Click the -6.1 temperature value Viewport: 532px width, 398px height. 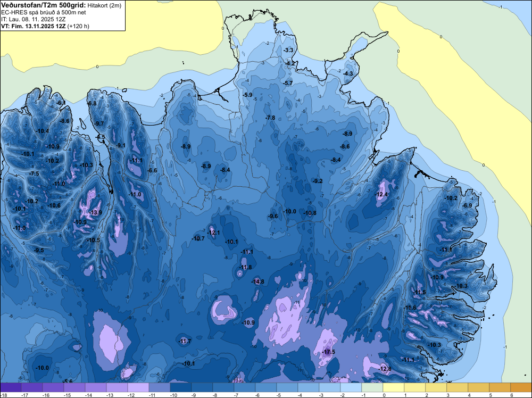[x=61, y=103]
